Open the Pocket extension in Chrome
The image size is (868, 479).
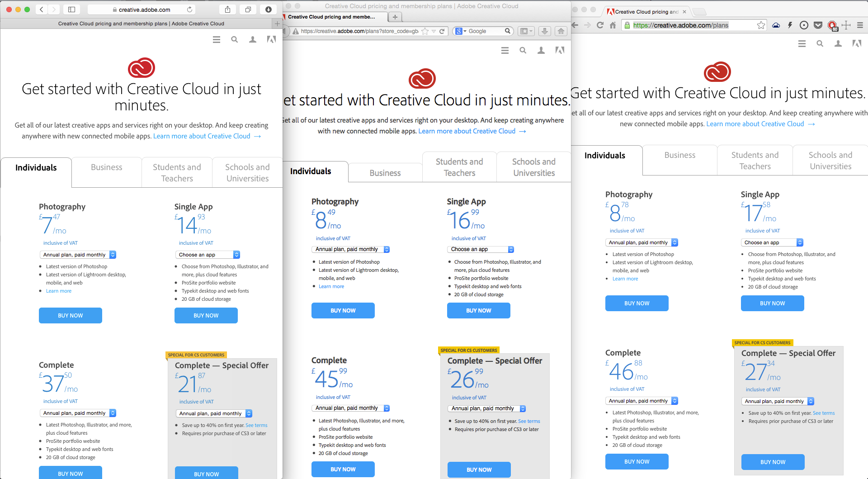(818, 25)
